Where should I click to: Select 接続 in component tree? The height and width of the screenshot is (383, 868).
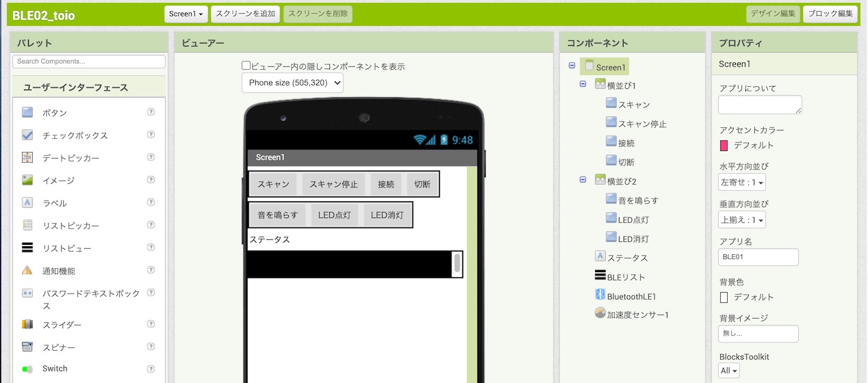point(626,143)
